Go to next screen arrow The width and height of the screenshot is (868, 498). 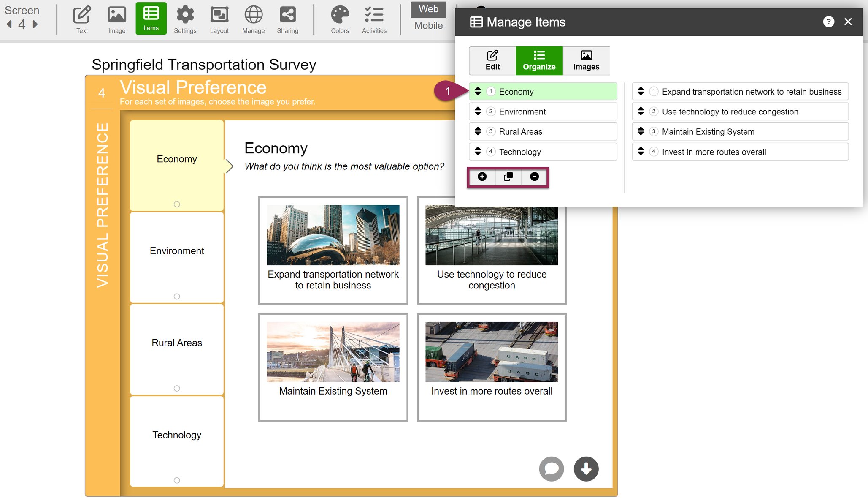click(x=35, y=24)
